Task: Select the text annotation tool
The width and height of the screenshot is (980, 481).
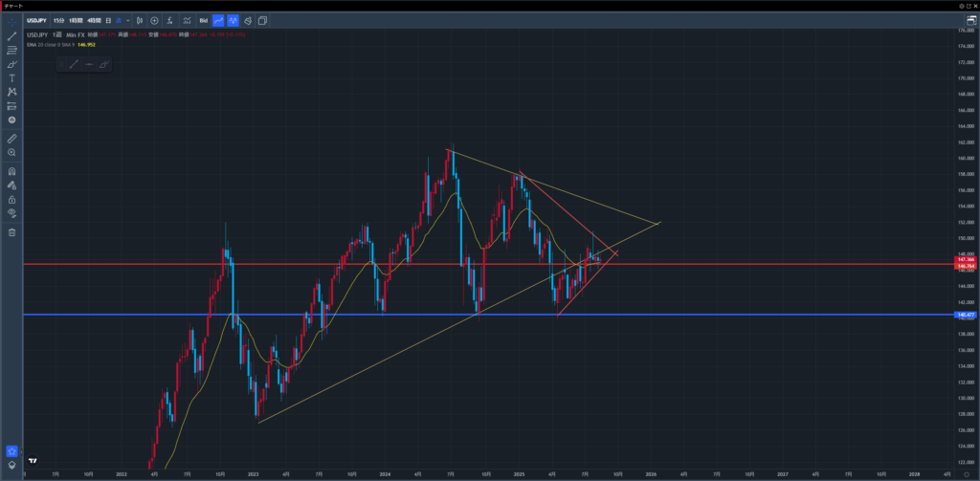Action: coord(11,78)
